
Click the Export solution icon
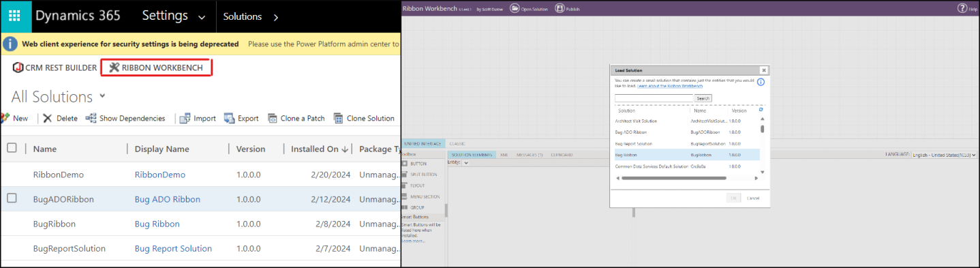point(229,118)
